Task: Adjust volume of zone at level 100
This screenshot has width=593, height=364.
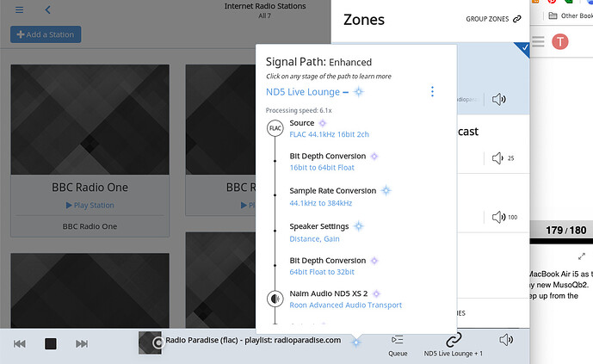Action: pyautogui.click(x=499, y=217)
